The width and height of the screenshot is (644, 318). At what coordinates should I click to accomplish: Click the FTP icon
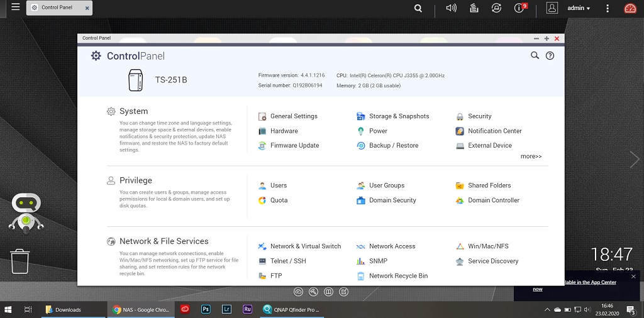pyautogui.click(x=262, y=276)
